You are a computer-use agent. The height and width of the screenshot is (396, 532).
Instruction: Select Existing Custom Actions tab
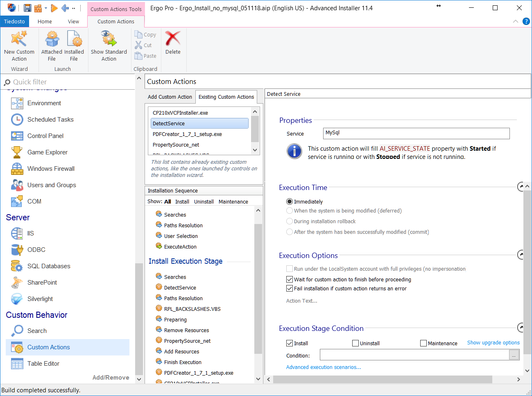226,97
